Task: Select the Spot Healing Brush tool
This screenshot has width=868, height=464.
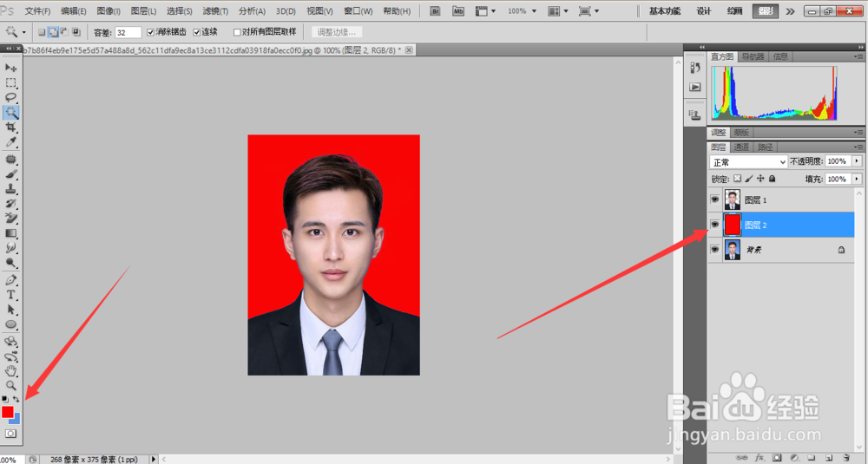Action: coord(10,160)
